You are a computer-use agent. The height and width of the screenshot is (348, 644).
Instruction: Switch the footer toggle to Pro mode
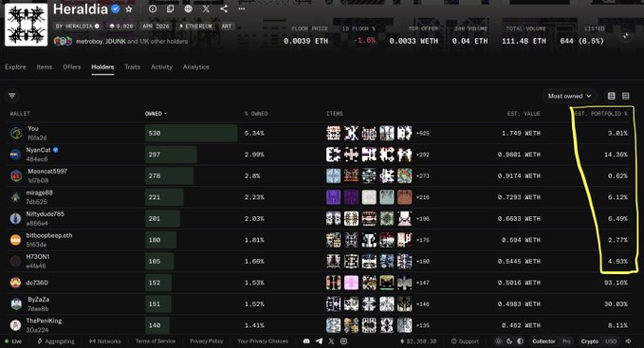coord(566,341)
